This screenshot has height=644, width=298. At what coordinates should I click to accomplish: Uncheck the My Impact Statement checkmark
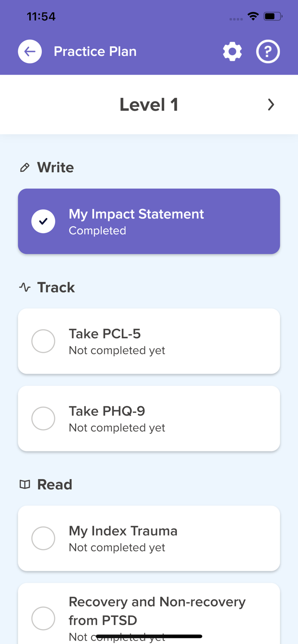(x=43, y=222)
